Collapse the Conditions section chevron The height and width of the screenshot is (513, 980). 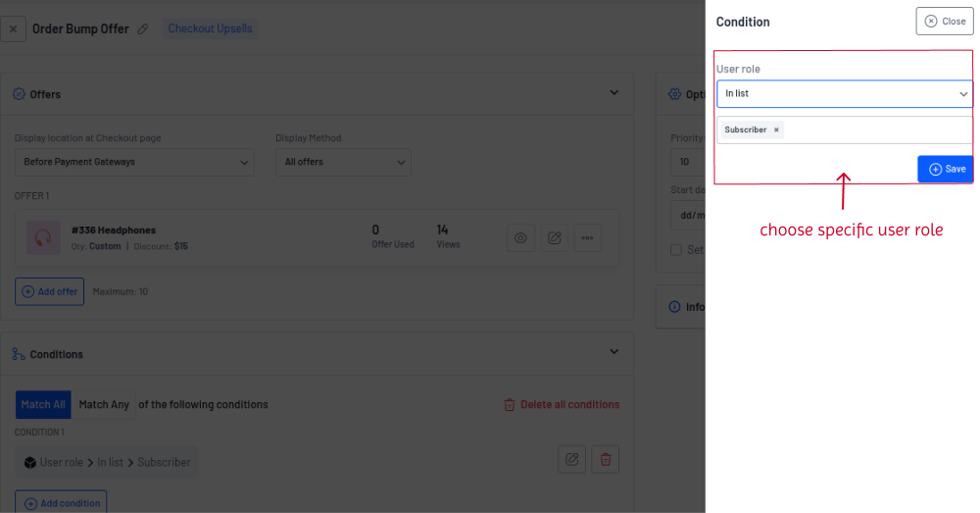pos(613,351)
